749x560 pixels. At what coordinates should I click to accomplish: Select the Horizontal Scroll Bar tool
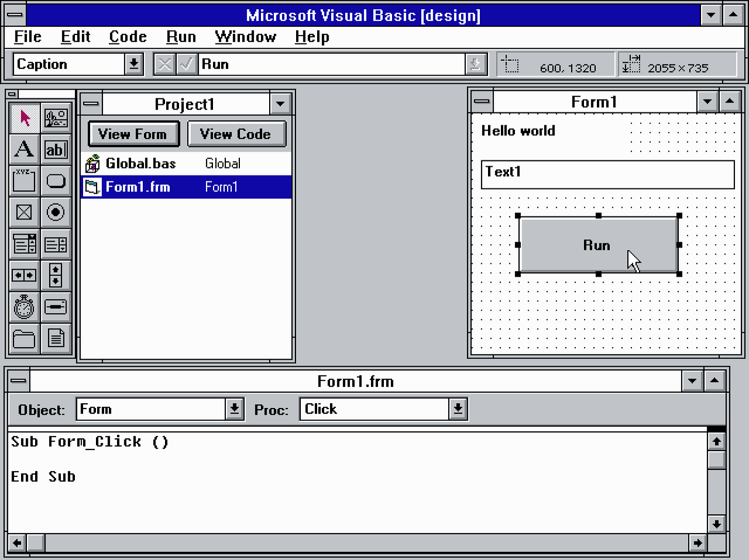(x=24, y=275)
